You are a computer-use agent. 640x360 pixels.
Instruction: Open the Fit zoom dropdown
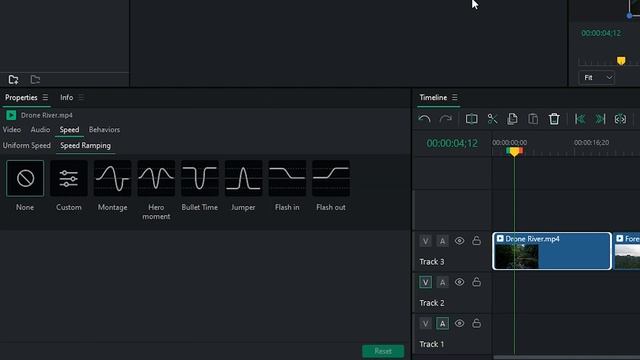tap(597, 78)
